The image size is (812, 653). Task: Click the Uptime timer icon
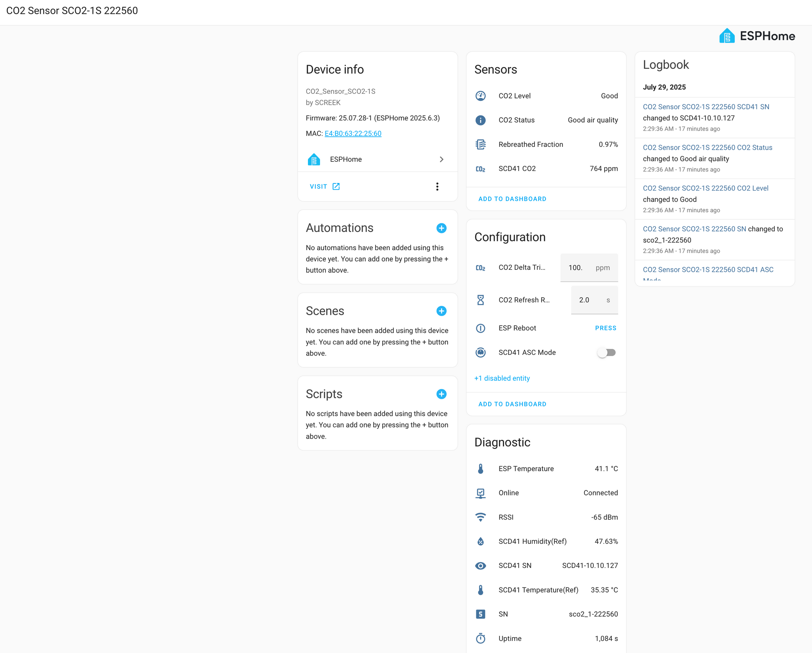click(480, 638)
